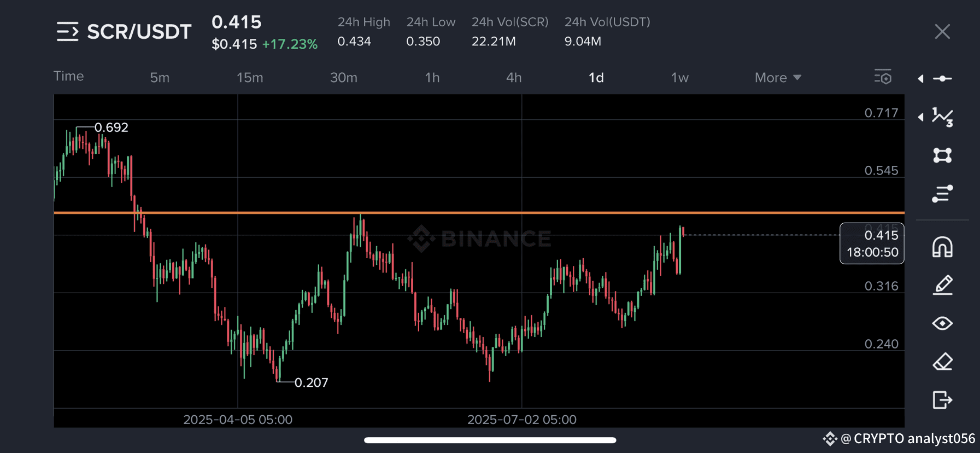Switch to 30m timeframe
980x453 pixels.
[x=344, y=78]
